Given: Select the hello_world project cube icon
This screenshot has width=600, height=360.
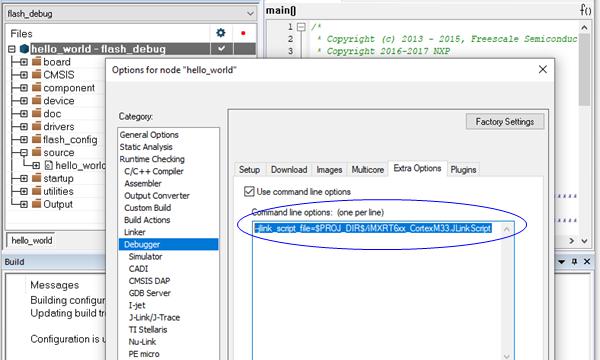Looking at the screenshot, I should click(24, 49).
